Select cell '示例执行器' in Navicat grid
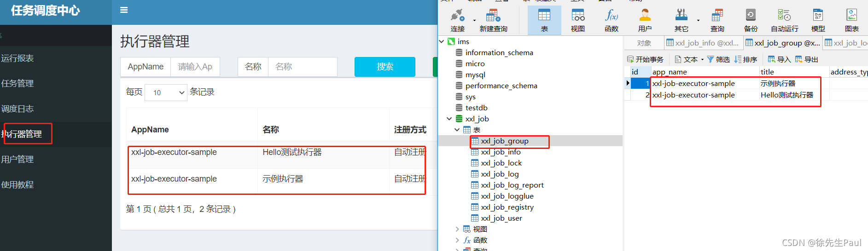Screen dimensions: 868x251 [794, 84]
